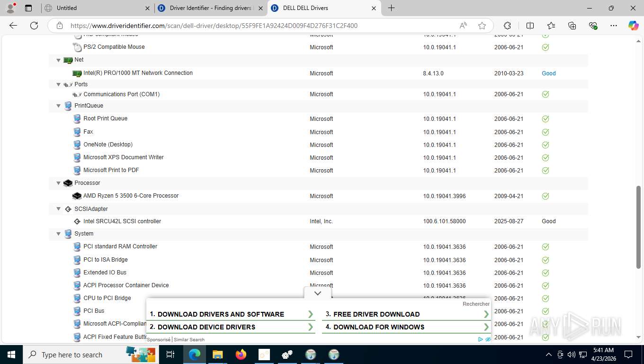Click the Fax printer icon

pos(77,132)
